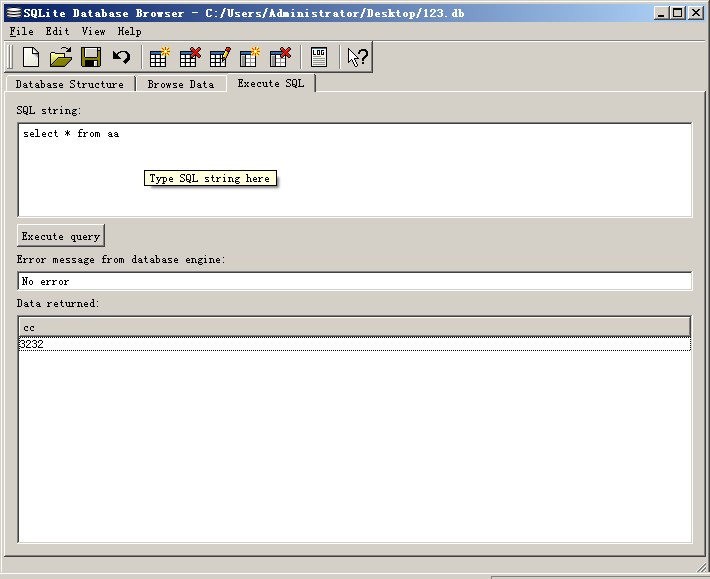Activate the What's This help cursor icon
710x579 pixels.
(x=357, y=57)
